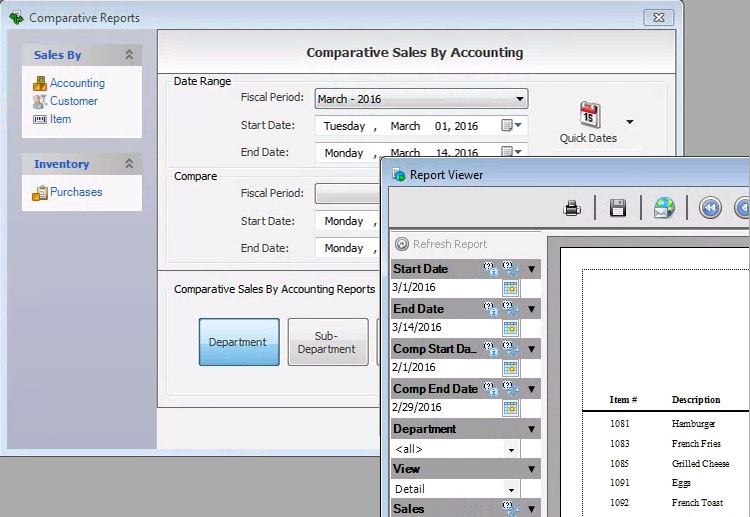
Task: Click the Accounting icon in sidebar
Action: click(40, 83)
